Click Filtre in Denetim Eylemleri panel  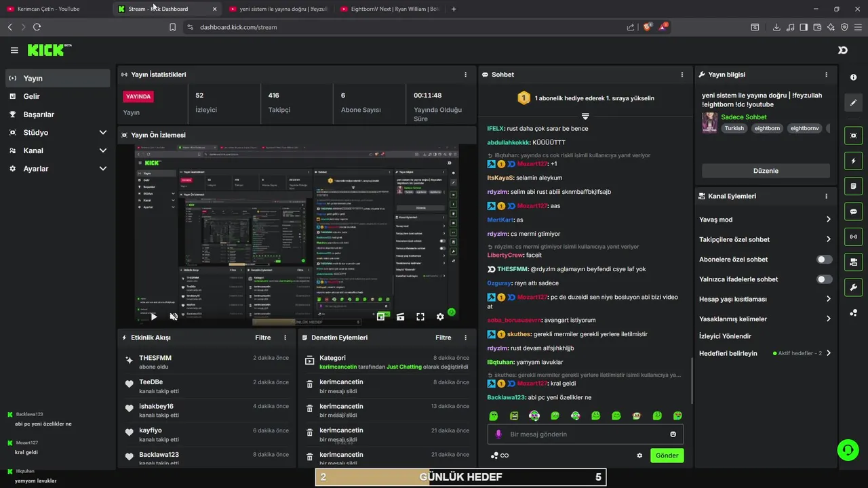pyautogui.click(x=443, y=338)
